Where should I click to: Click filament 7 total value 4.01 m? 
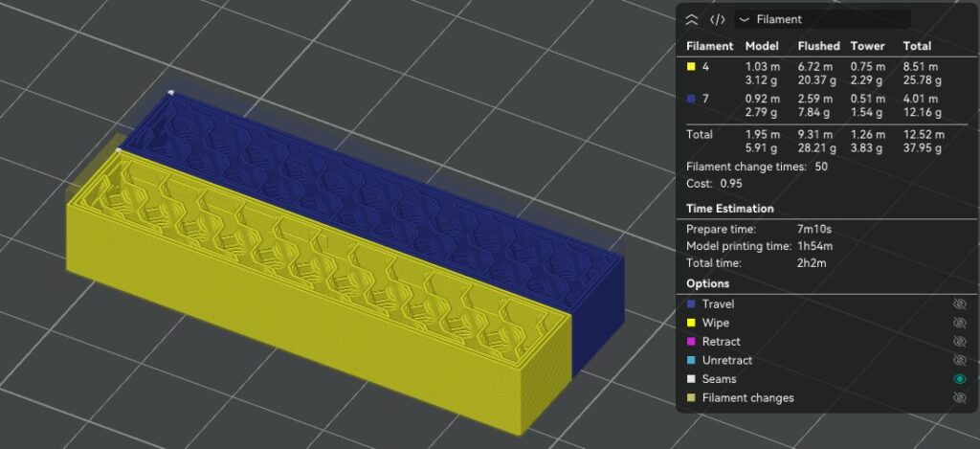[x=921, y=99]
